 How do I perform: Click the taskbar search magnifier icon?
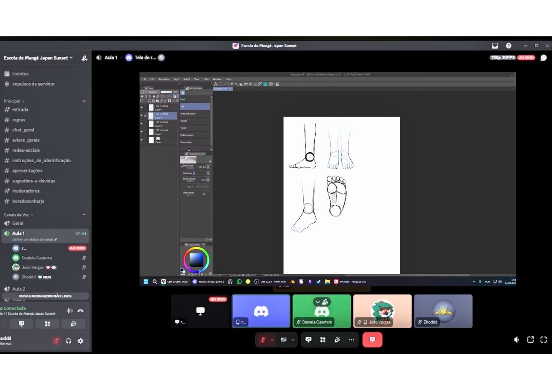click(155, 282)
